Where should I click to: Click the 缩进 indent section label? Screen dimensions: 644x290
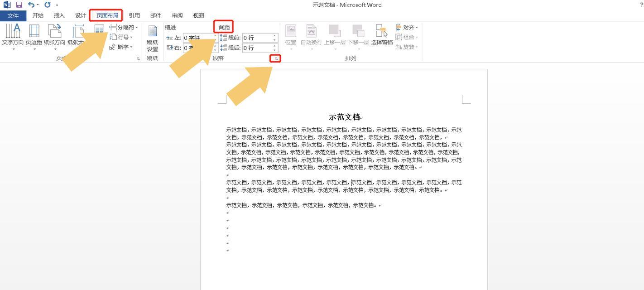pyautogui.click(x=170, y=28)
